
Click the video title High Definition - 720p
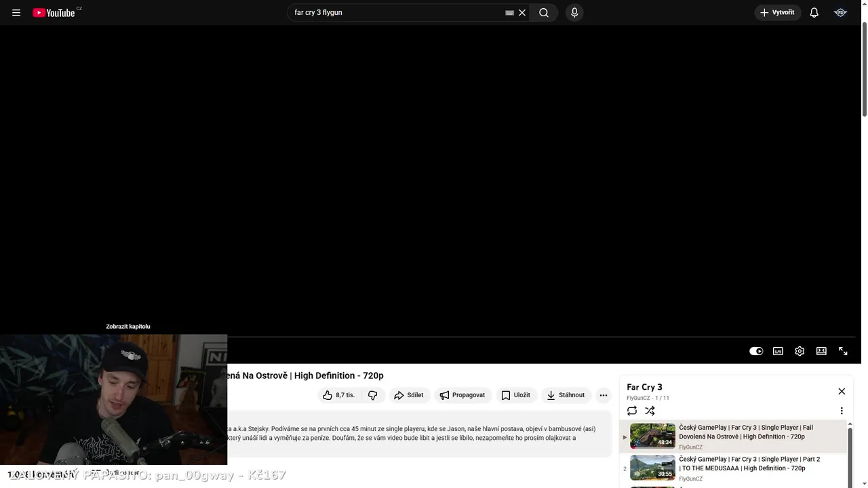(305, 375)
